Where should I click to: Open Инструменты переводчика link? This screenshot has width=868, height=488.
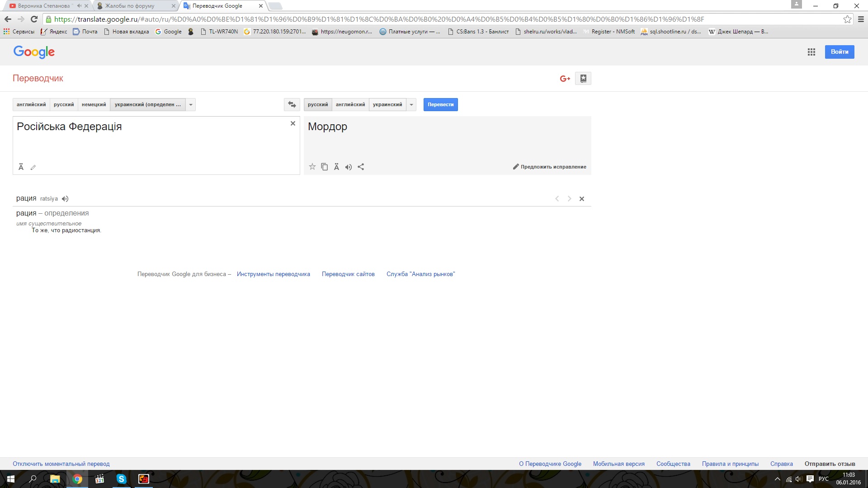(x=274, y=274)
